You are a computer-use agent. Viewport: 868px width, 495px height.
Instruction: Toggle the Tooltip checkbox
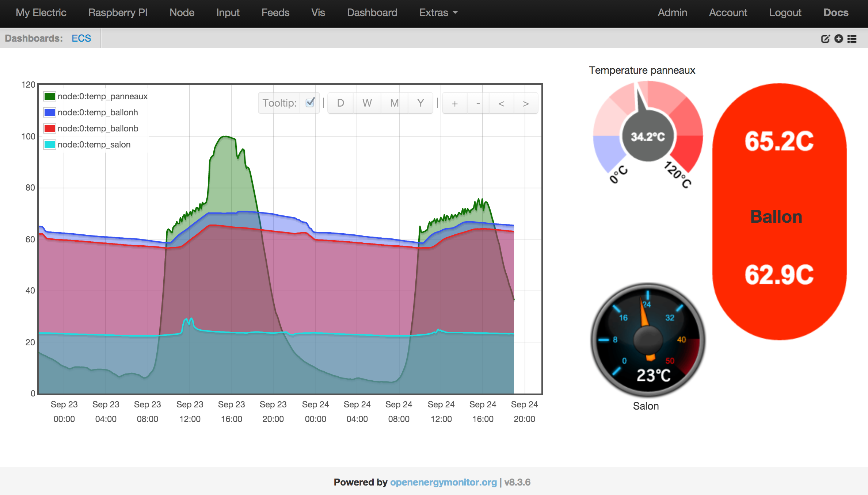tap(310, 103)
